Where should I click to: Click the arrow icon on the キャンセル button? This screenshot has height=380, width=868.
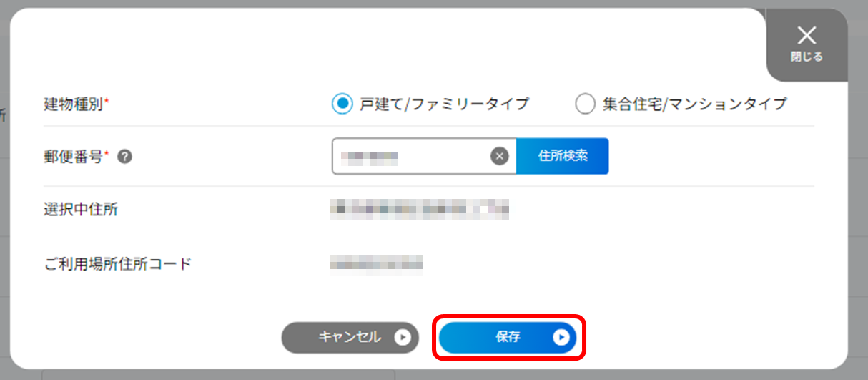(x=403, y=337)
